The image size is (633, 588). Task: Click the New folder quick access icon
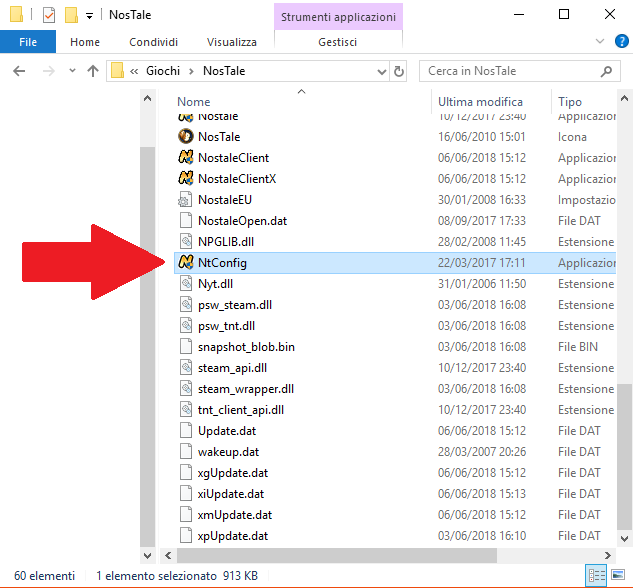(71, 15)
